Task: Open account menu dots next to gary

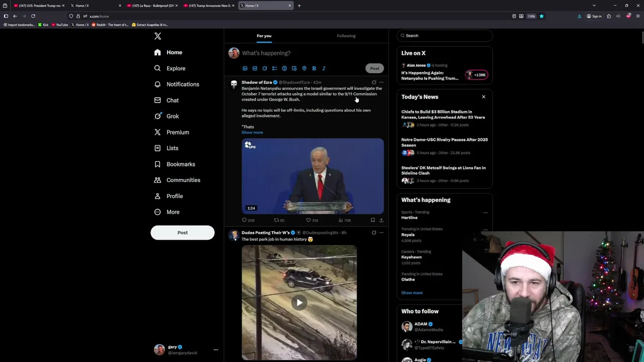Action: tap(216, 350)
